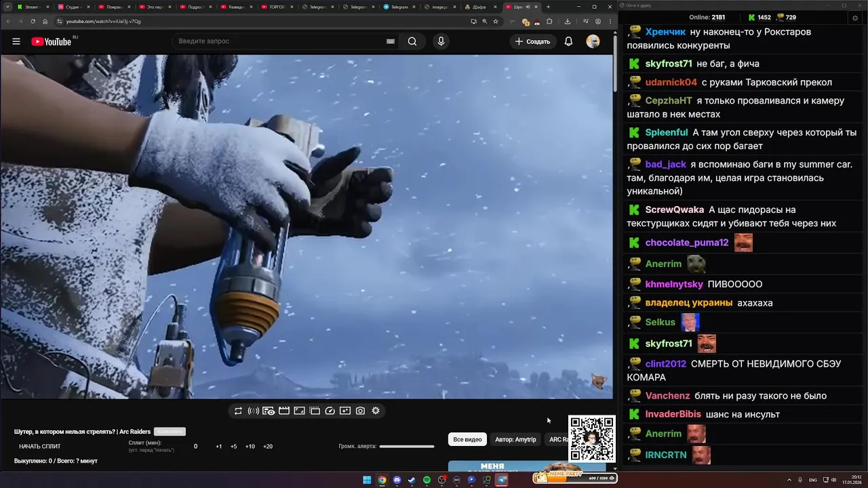The height and width of the screenshot is (488, 868).
Task: Switch to the Разведен browser tab
Action: [x=236, y=7]
